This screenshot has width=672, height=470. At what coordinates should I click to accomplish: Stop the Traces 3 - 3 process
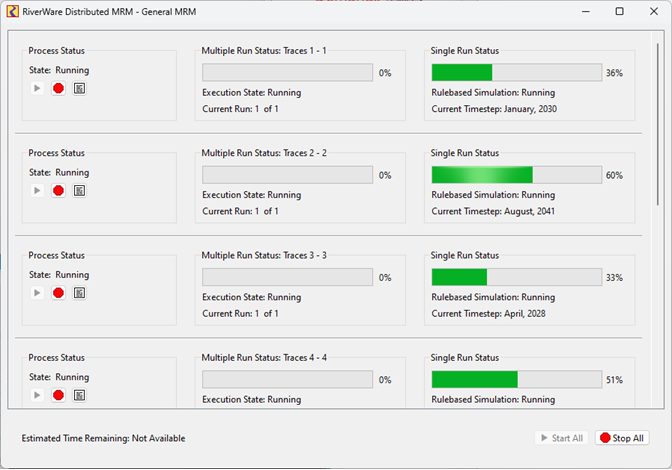pyautogui.click(x=58, y=293)
